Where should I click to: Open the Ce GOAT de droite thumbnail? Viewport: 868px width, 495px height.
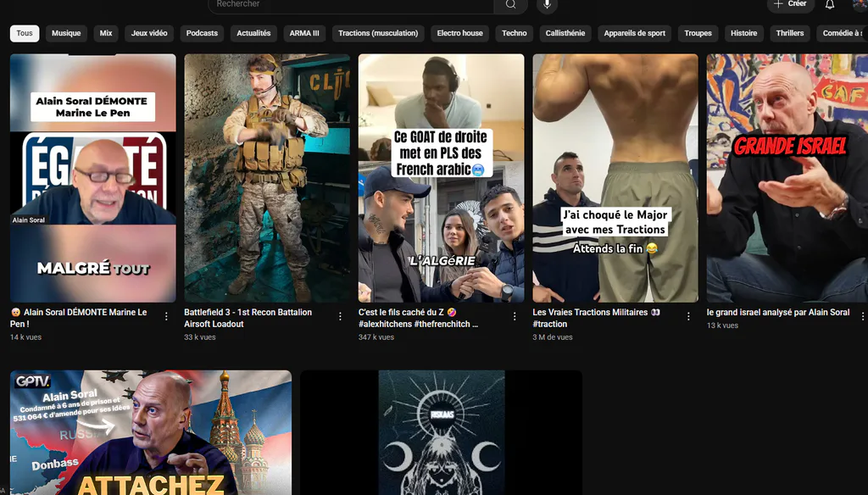point(441,178)
